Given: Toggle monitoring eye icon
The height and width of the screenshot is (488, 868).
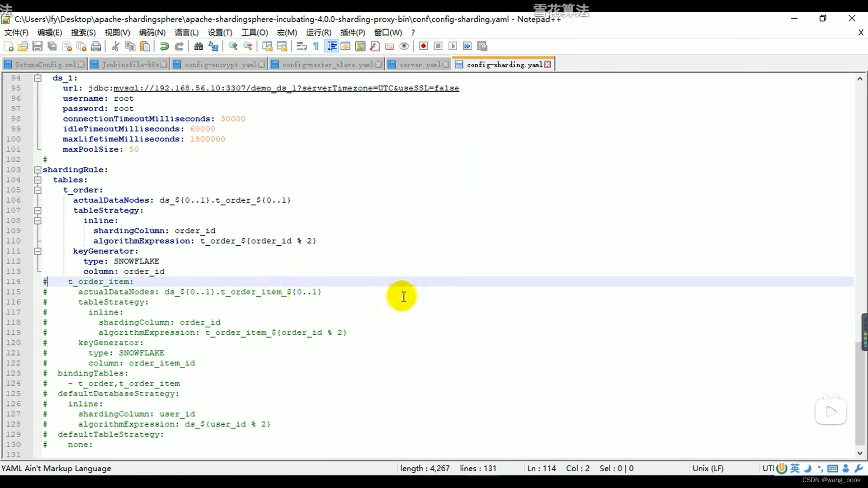Looking at the screenshot, I should click(404, 46).
